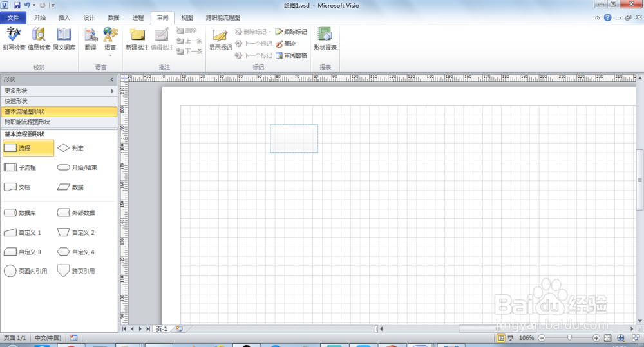Insert a new page tab icon
Image resolution: width=644 pixels, height=347 pixels.
coord(180,329)
